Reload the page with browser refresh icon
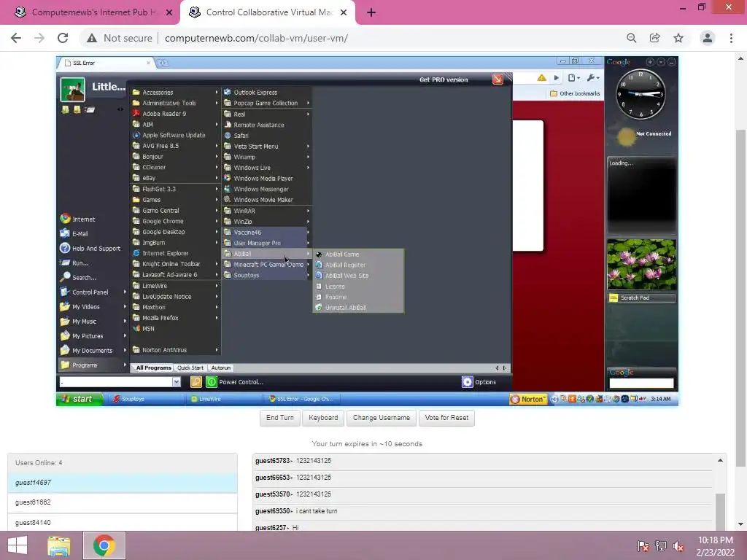This screenshot has width=747, height=560. click(63, 38)
